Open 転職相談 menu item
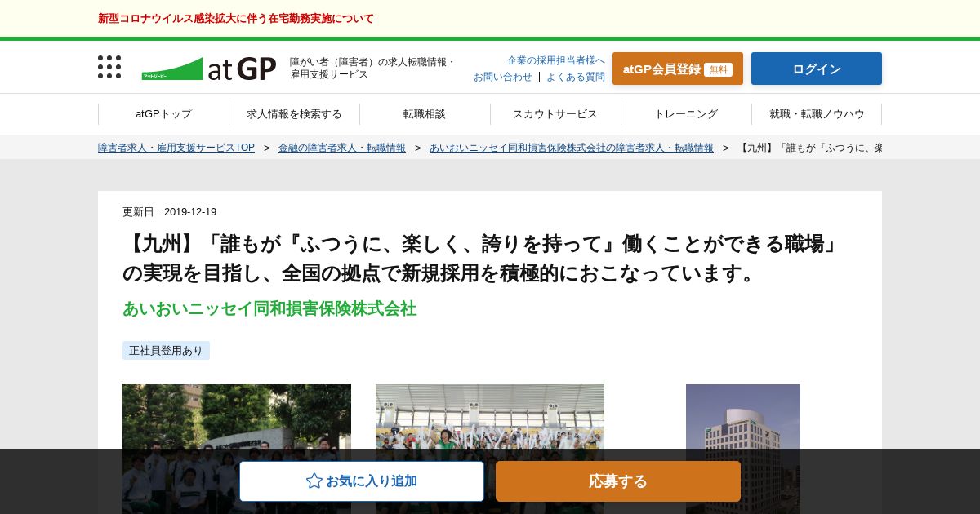 click(x=425, y=114)
